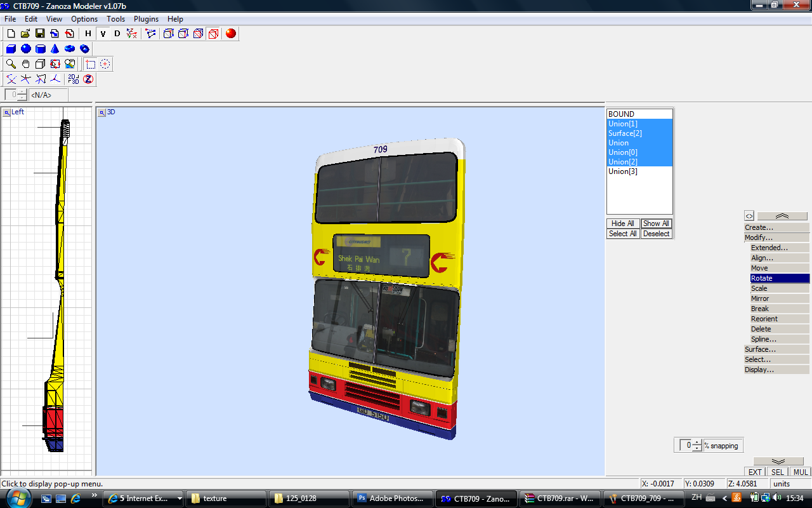The image size is (812, 508).
Task: Click the crossed-out Z icon
Action: (x=88, y=79)
